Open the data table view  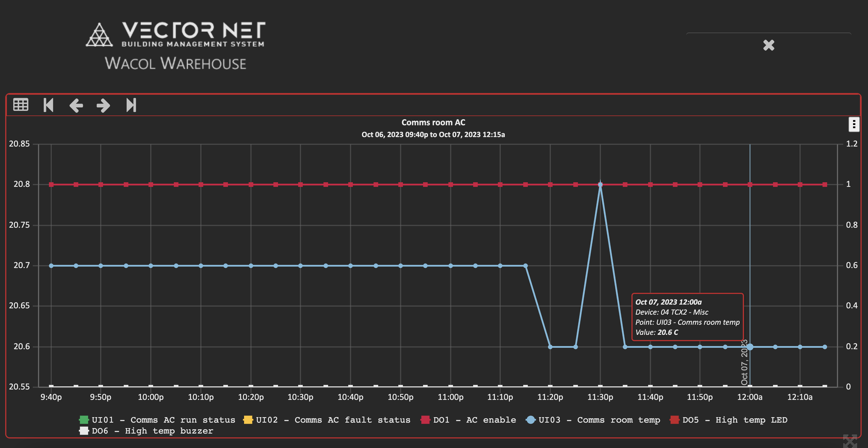click(x=20, y=105)
